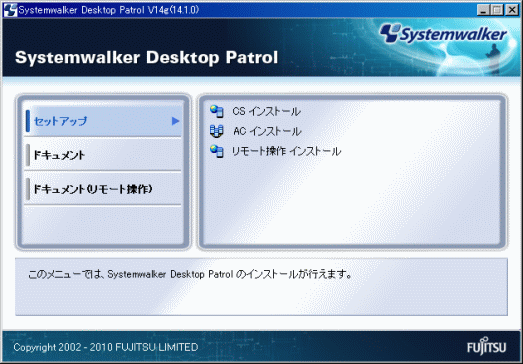Click the Copyright 2002 - 2010 FUJITSU LIMITED text
Screen dimensions: 523x364
pos(106,347)
